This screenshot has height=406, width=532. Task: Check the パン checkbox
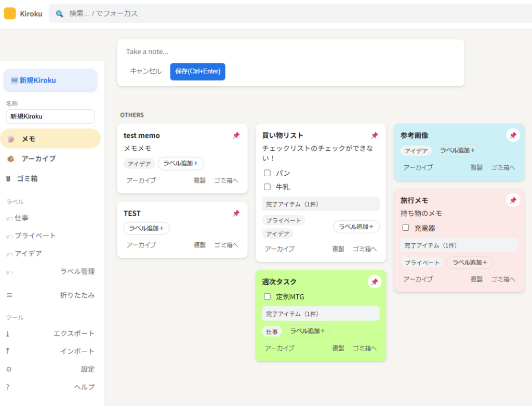(x=268, y=173)
